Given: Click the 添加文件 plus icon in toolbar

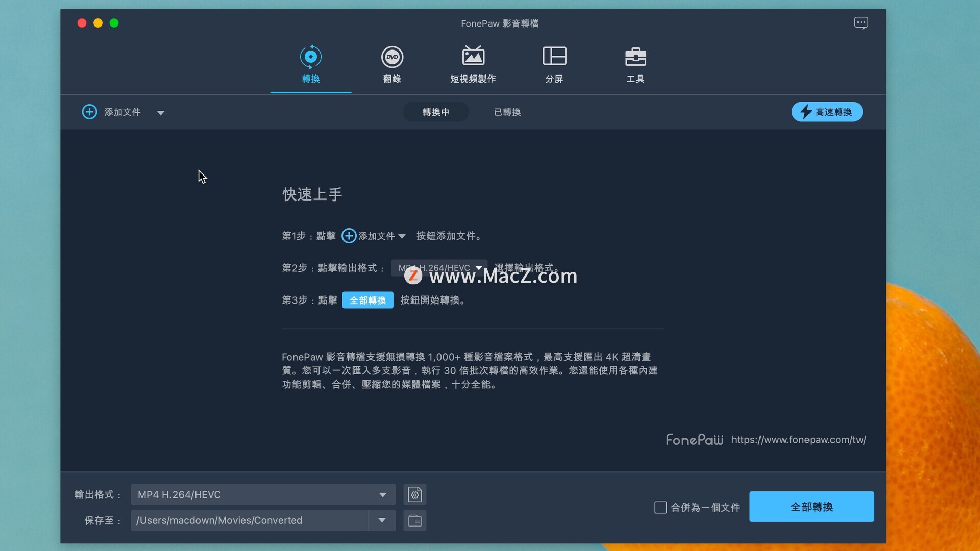Looking at the screenshot, I should click(x=89, y=112).
